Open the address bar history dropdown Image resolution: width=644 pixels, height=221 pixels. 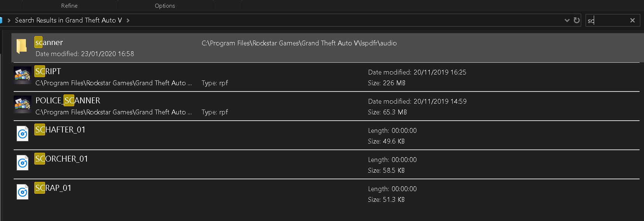click(x=567, y=20)
